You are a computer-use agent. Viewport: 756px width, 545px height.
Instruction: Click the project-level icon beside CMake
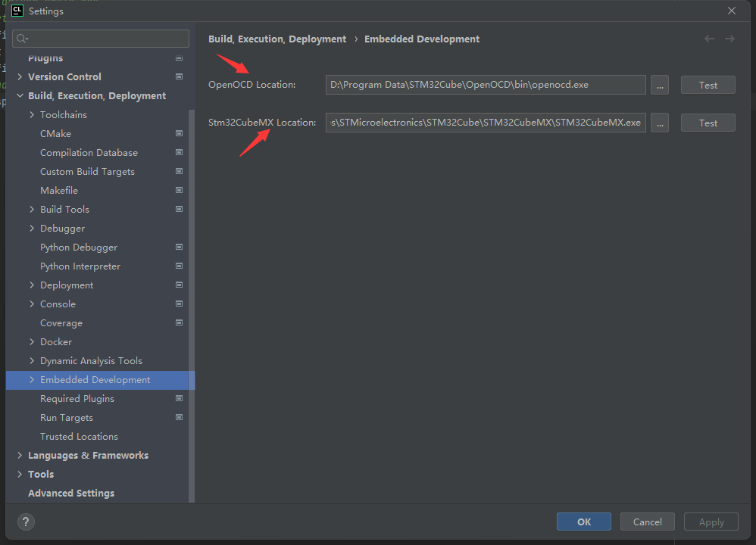point(179,133)
